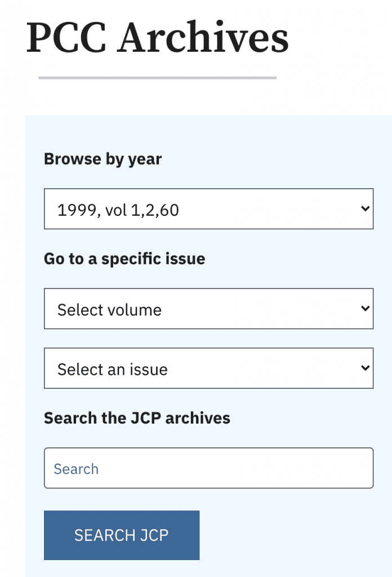Click the "Select an issue" placeholder text
The width and height of the screenshot is (392, 577).
113,370
